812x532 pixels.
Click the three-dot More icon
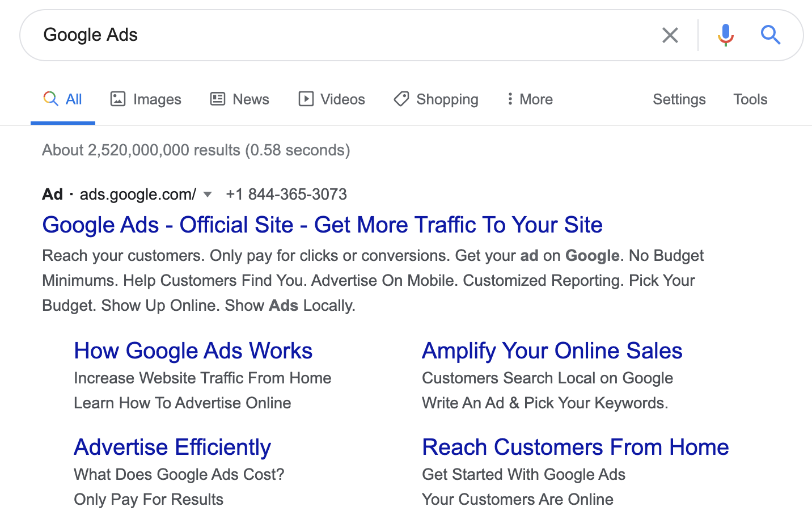point(510,99)
